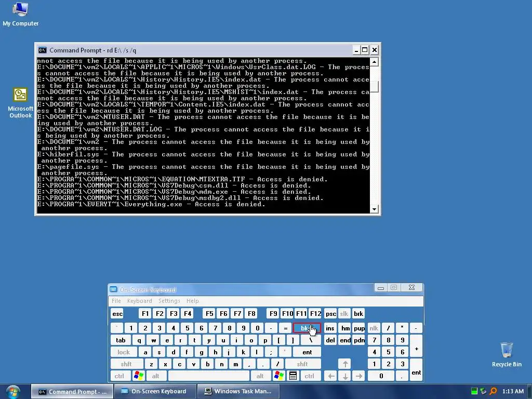Viewport: 532px width, 399px height.
Task: Click the green tray monitor icon
Action: point(474,391)
